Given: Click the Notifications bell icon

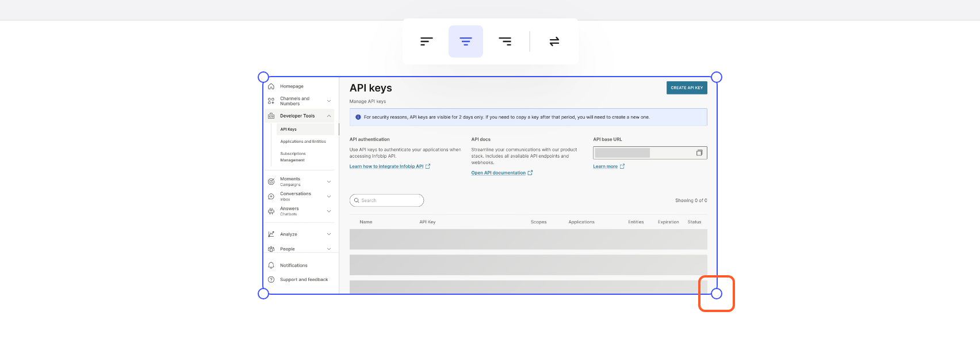Looking at the screenshot, I should tap(271, 265).
